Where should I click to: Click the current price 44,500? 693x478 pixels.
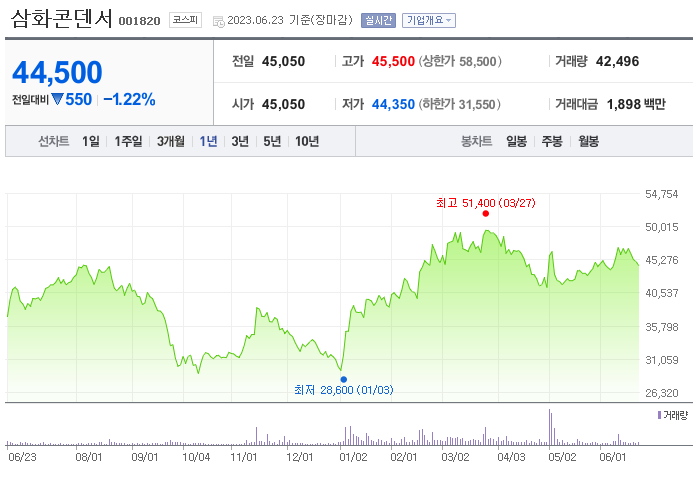57,72
